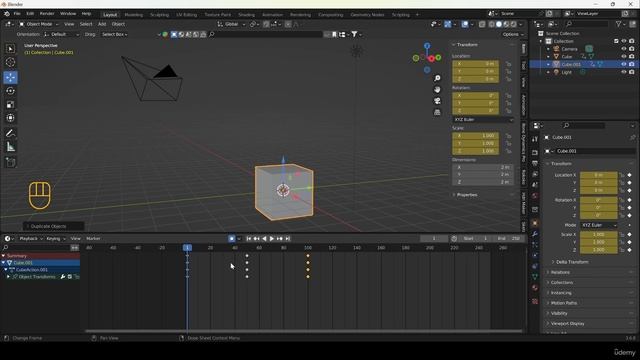Jump to the timeline end frame
The width and height of the screenshot is (640, 360).
287,239
